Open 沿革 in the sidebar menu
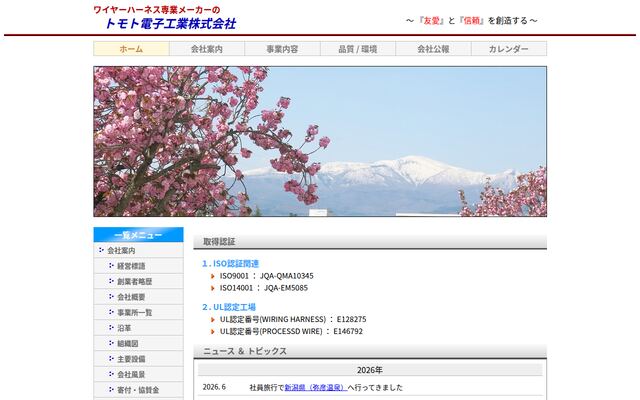 tap(138, 328)
